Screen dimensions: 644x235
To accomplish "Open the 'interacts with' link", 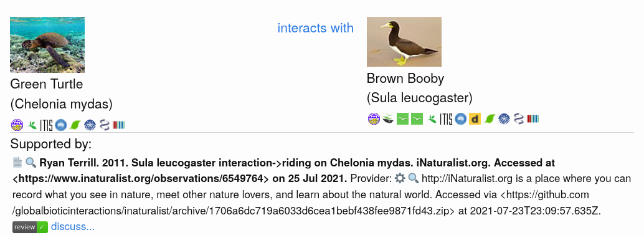I will point(315,28).
